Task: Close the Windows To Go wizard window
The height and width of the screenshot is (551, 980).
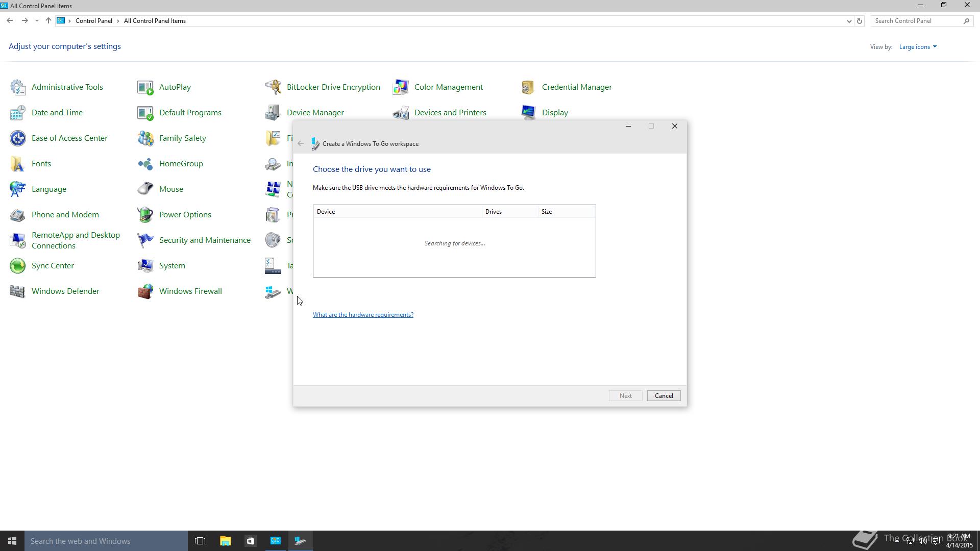Action: pos(674,126)
